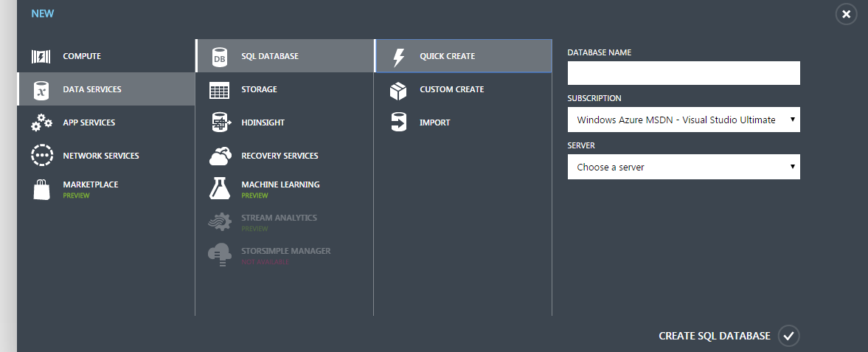The height and width of the screenshot is (352, 868).
Task: Click the checkmark circle to create database
Action: click(x=789, y=336)
